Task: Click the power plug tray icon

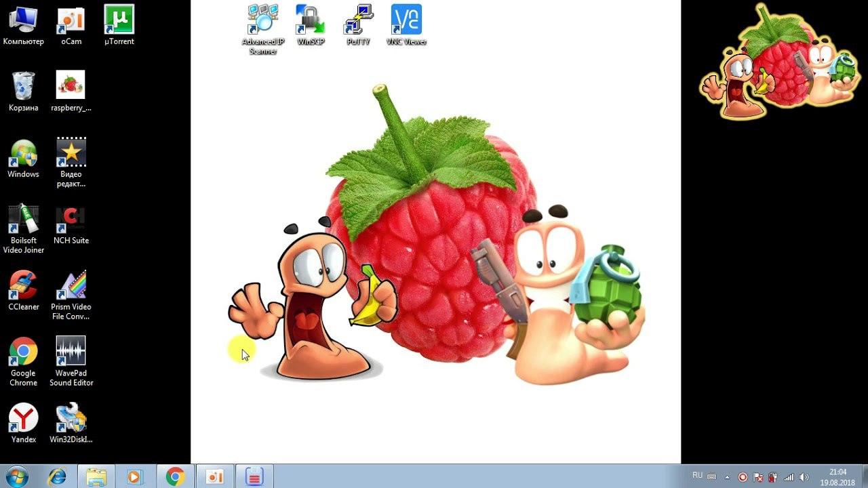Action: [773, 477]
